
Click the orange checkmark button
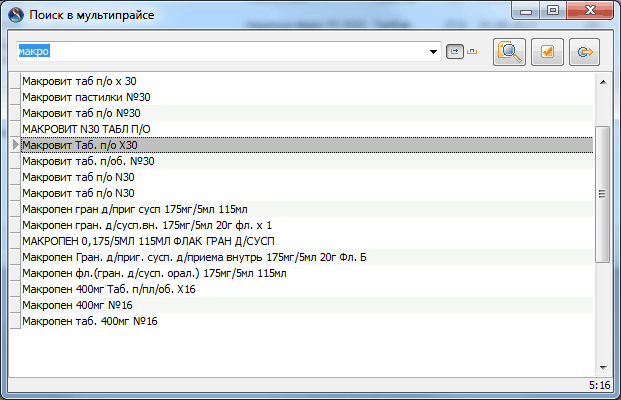(547, 52)
